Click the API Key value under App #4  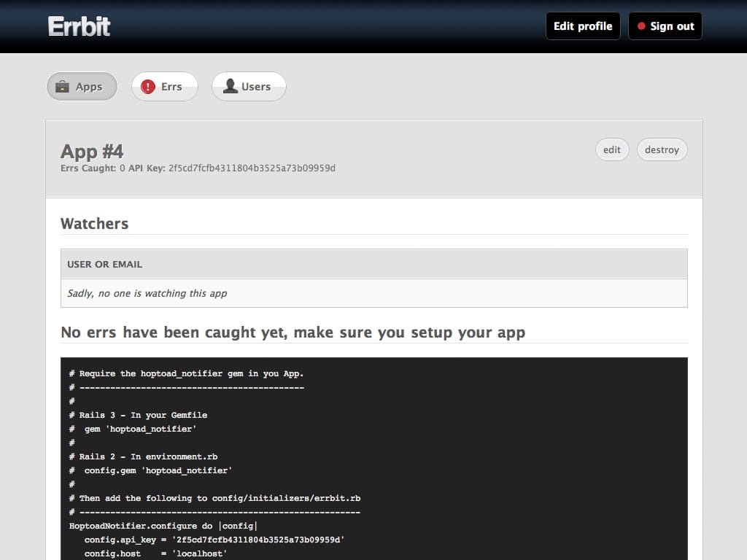point(252,168)
